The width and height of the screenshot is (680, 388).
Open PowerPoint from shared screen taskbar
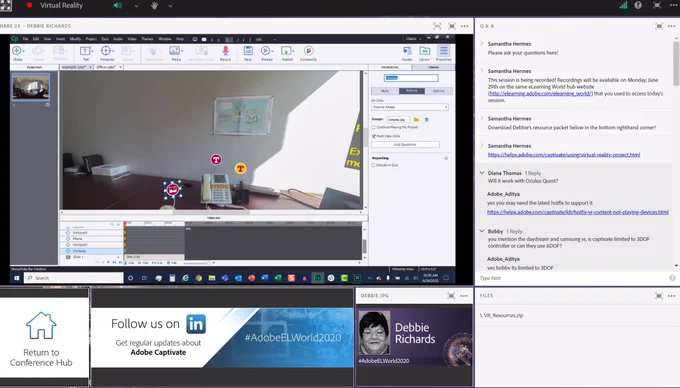coord(252,278)
